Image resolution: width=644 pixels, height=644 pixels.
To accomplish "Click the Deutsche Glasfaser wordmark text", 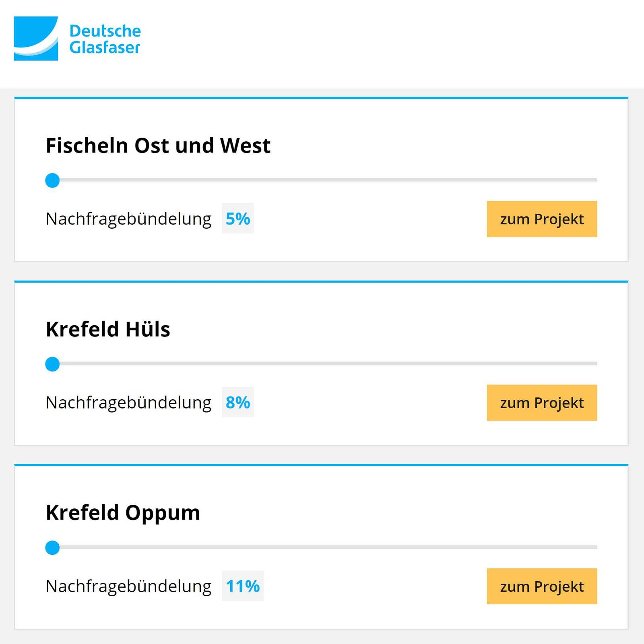I will click(105, 38).
